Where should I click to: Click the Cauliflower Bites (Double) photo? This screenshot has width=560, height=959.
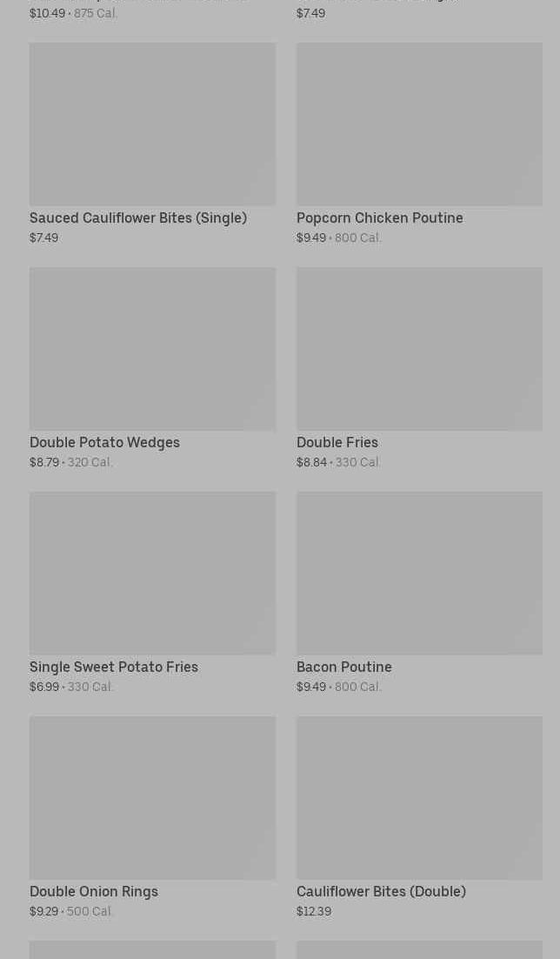pyautogui.click(x=419, y=798)
